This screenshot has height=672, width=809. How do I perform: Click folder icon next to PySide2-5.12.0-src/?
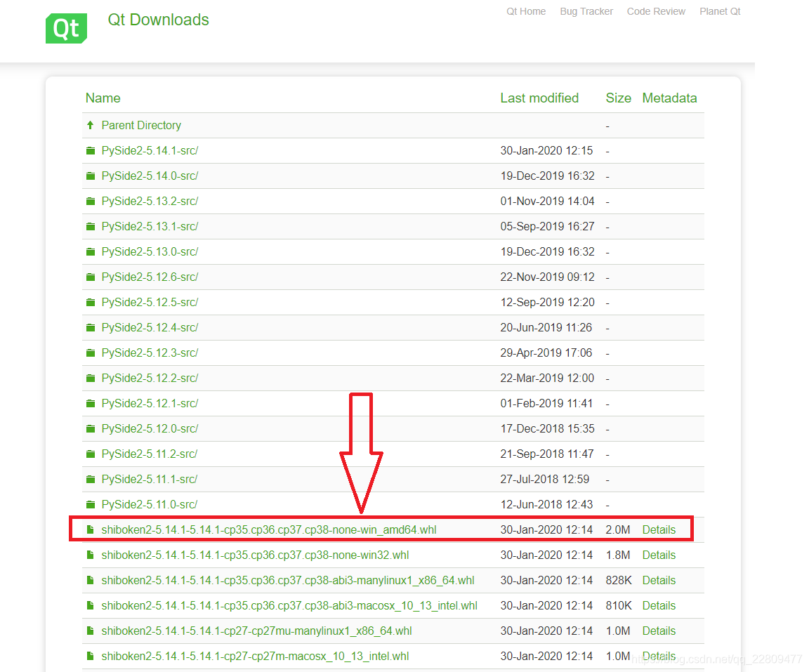pos(91,428)
